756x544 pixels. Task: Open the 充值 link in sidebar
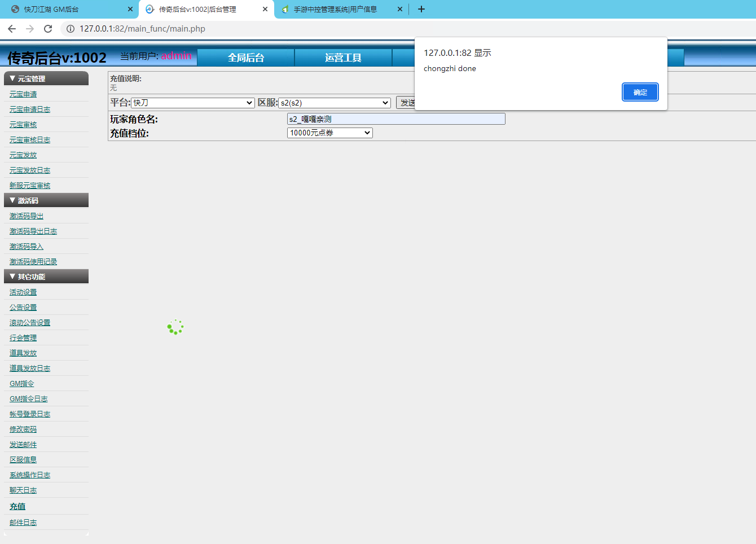click(17, 506)
